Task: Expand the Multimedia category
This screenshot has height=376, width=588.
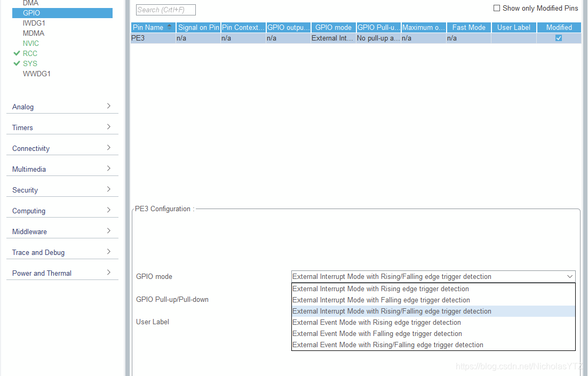Action: click(62, 169)
